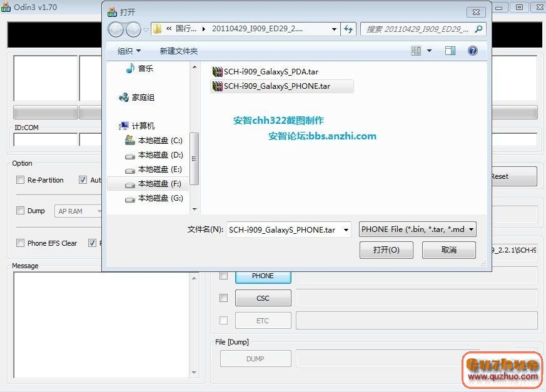
Task: Click the Computer monitor icon
Action: point(124,126)
